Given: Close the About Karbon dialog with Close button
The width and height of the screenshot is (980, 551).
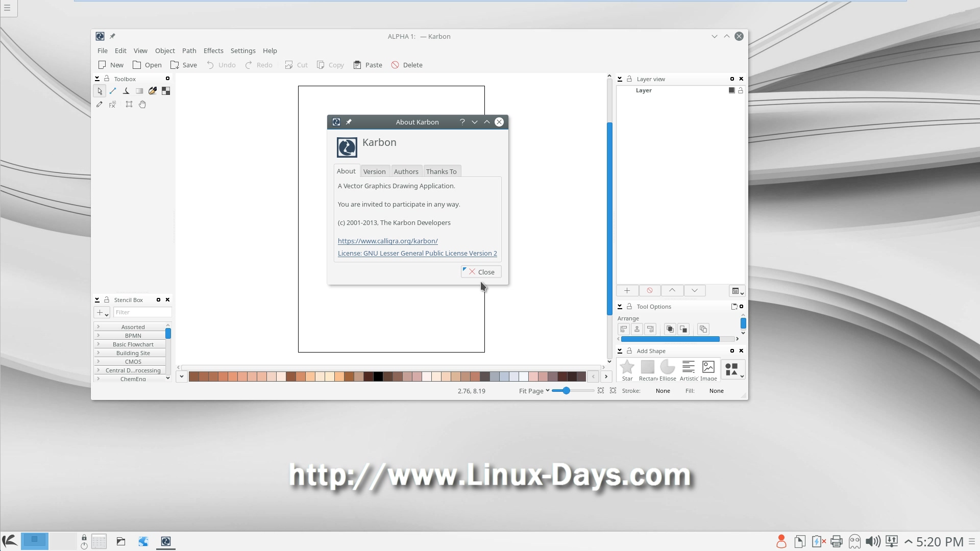Looking at the screenshot, I should click(x=481, y=272).
